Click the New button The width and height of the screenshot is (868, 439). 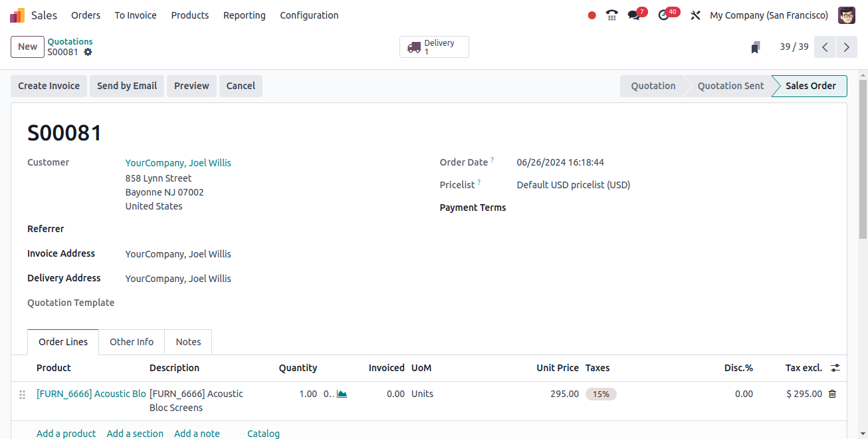point(27,47)
